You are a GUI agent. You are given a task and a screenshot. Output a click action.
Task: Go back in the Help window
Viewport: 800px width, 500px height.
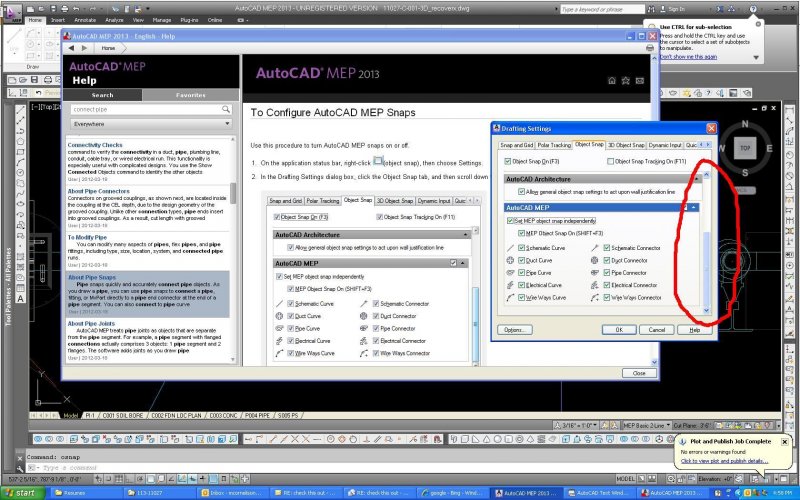point(71,48)
